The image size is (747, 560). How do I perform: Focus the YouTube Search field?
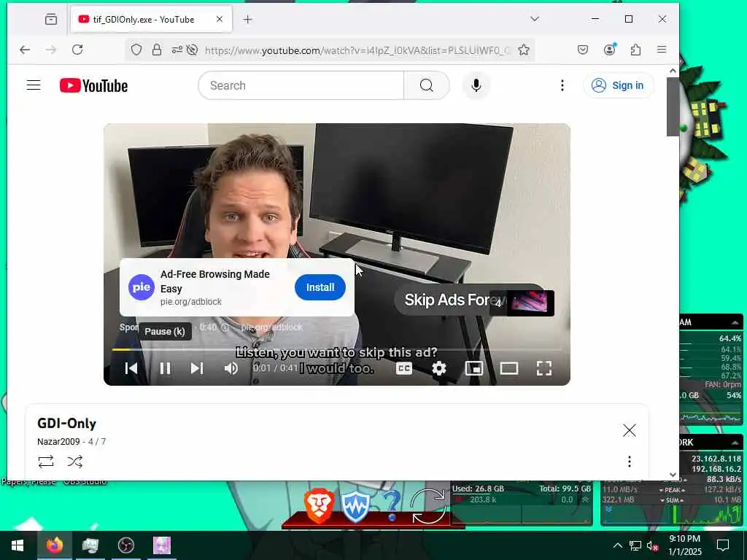pos(301,85)
